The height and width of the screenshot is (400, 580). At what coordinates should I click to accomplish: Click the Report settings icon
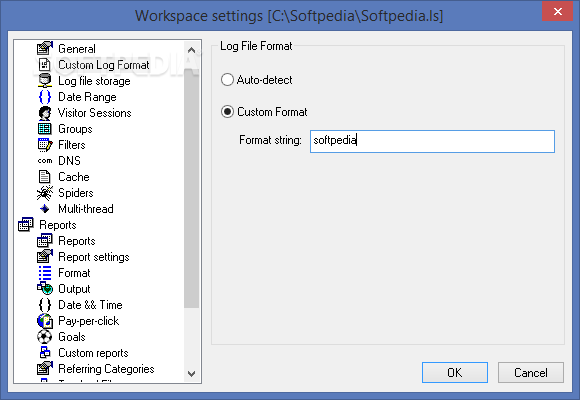point(45,256)
